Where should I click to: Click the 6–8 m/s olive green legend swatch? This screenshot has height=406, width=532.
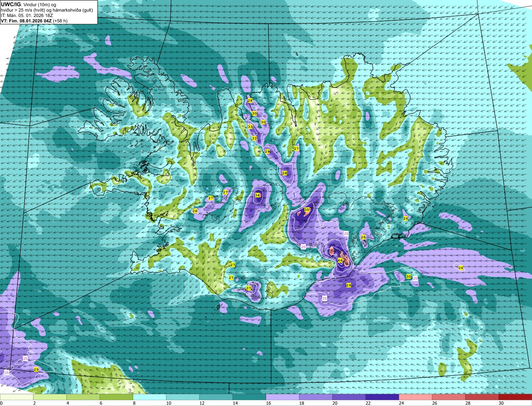point(116,397)
